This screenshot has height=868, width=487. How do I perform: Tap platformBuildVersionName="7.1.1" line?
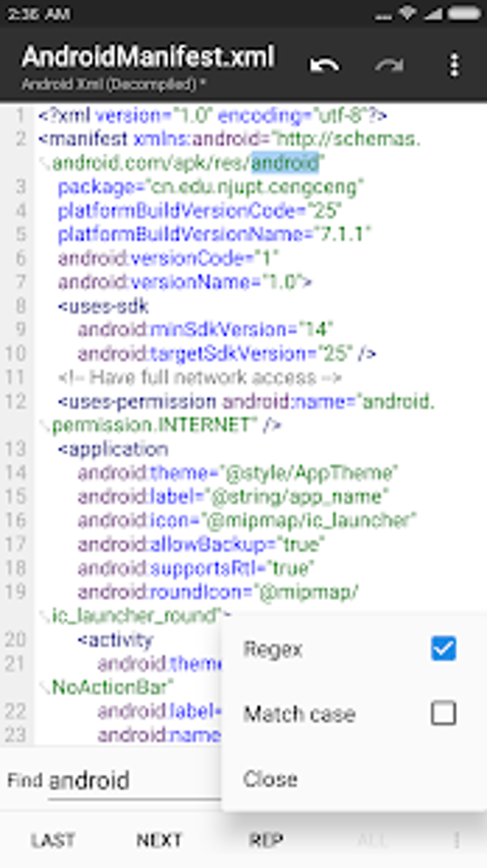click(214, 235)
